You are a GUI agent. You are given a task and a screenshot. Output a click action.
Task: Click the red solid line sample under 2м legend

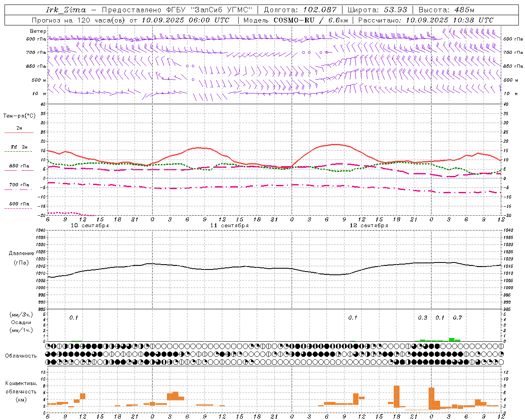pyautogui.click(x=19, y=133)
